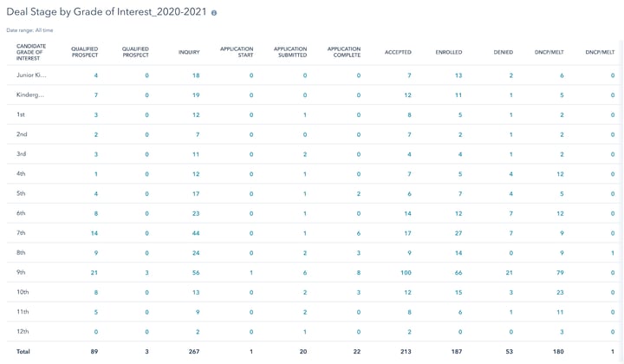624x364 pixels.
Task: Open Accepted value 100 in 9th row
Action: point(406,272)
